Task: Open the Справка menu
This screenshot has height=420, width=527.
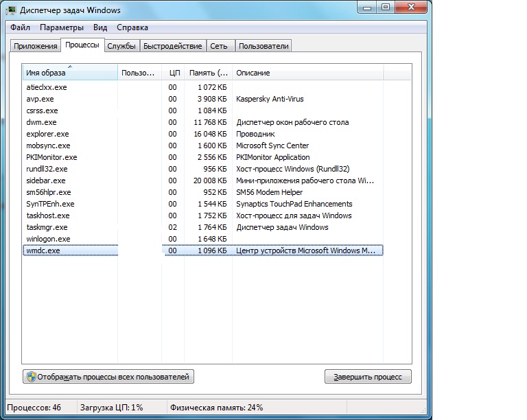Action: (x=132, y=27)
